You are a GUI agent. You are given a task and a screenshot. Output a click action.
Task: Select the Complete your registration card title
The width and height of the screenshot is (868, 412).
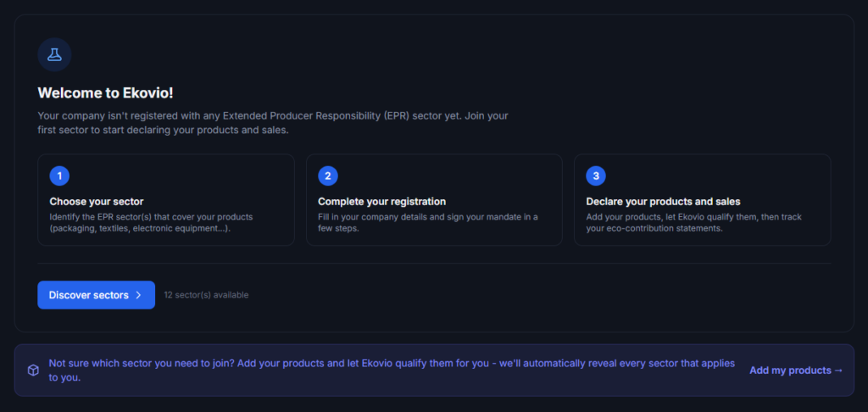point(382,202)
